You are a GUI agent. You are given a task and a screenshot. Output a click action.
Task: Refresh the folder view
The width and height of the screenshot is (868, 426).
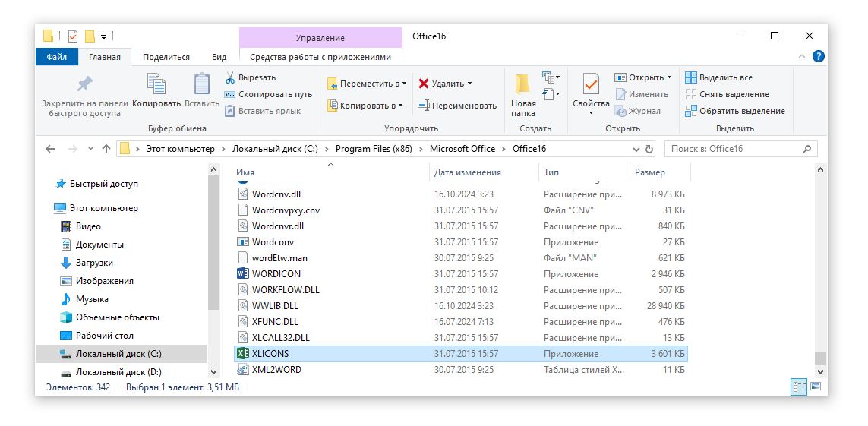(x=649, y=150)
